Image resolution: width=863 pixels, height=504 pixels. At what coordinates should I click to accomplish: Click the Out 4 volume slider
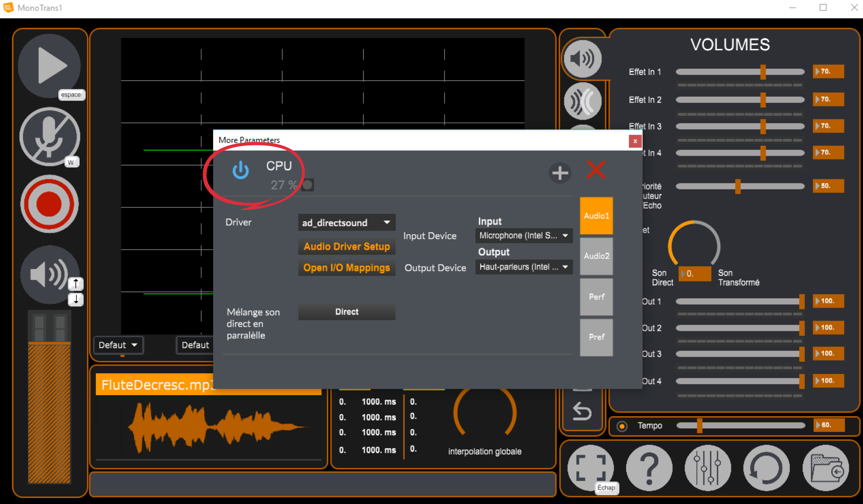(x=740, y=381)
